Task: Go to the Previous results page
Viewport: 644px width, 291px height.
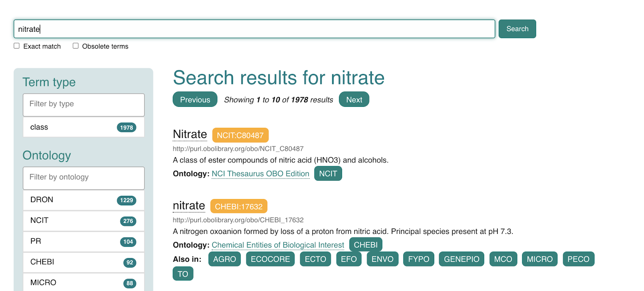Action: (x=195, y=100)
